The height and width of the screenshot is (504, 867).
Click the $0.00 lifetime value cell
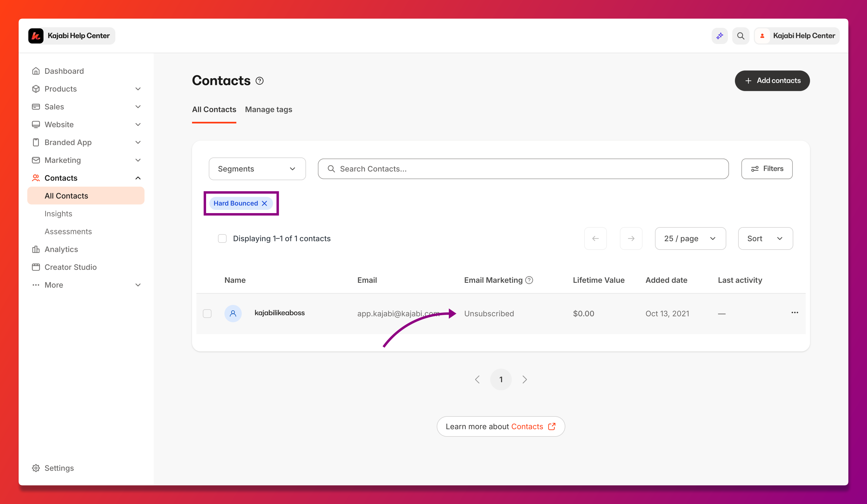click(x=583, y=313)
